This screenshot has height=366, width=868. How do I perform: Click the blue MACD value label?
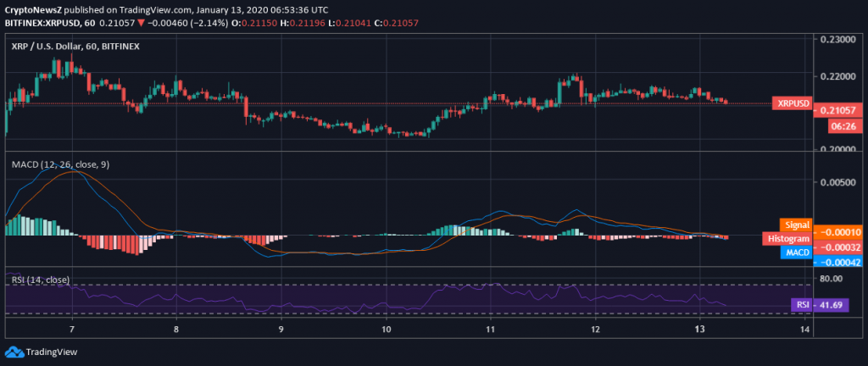pyautogui.click(x=796, y=252)
